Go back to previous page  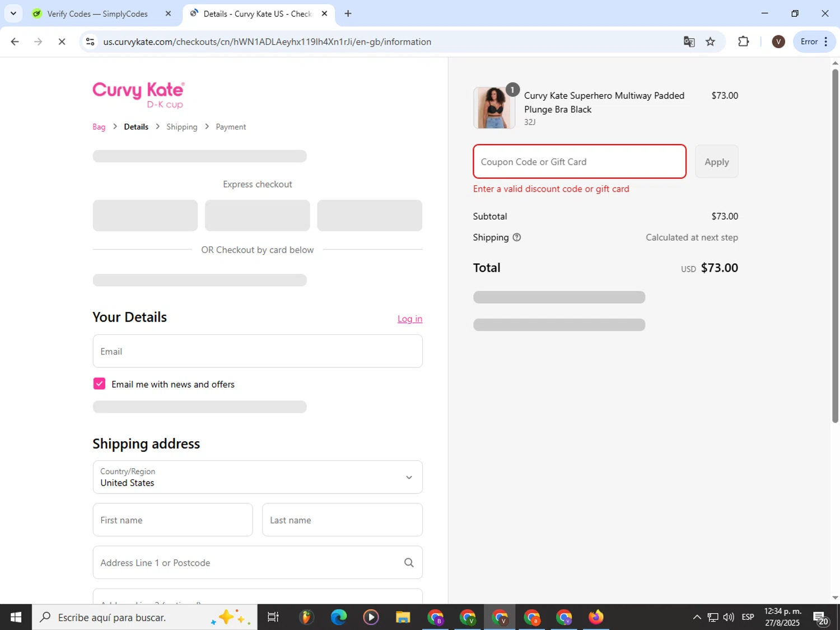15,41
